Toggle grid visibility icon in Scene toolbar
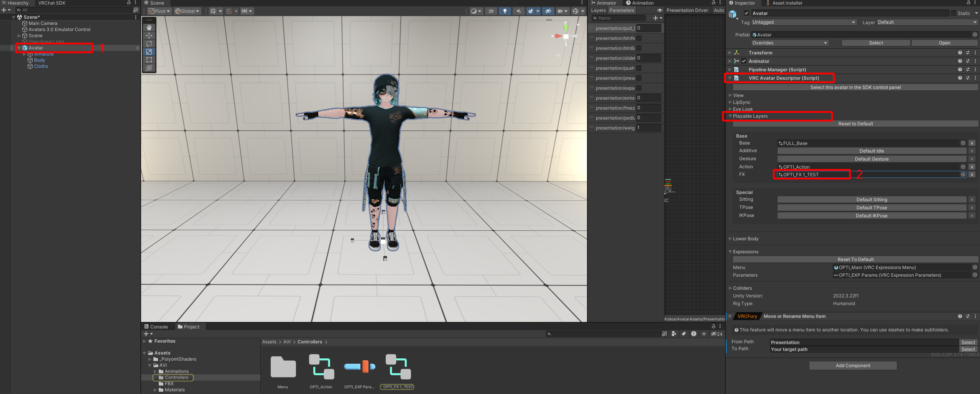This screenshot has height=394, width=980. coord(213,11)
